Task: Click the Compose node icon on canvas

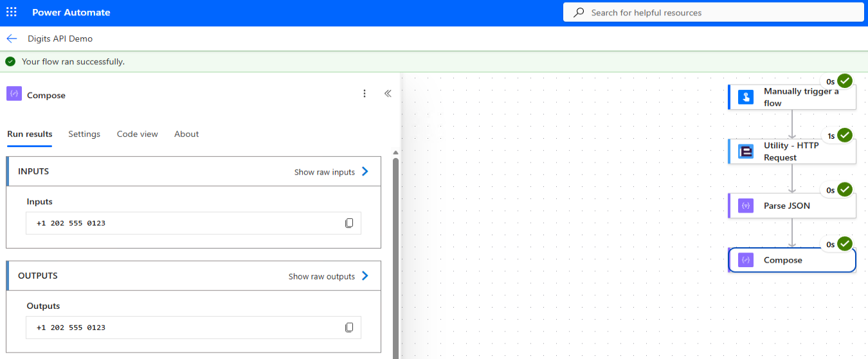Action: pyautogui.click(x=746, y=260)
